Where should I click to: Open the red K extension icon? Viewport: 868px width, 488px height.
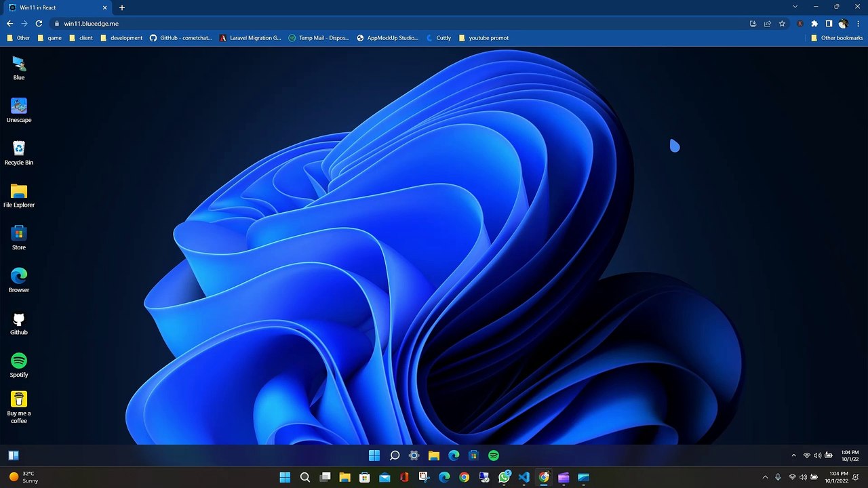tap(800, 23)
